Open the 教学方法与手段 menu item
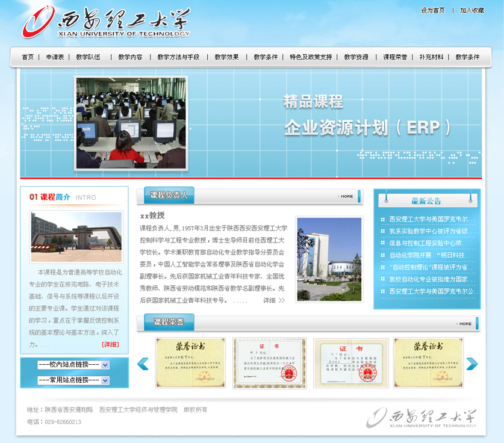 click(x=178, y=57)
